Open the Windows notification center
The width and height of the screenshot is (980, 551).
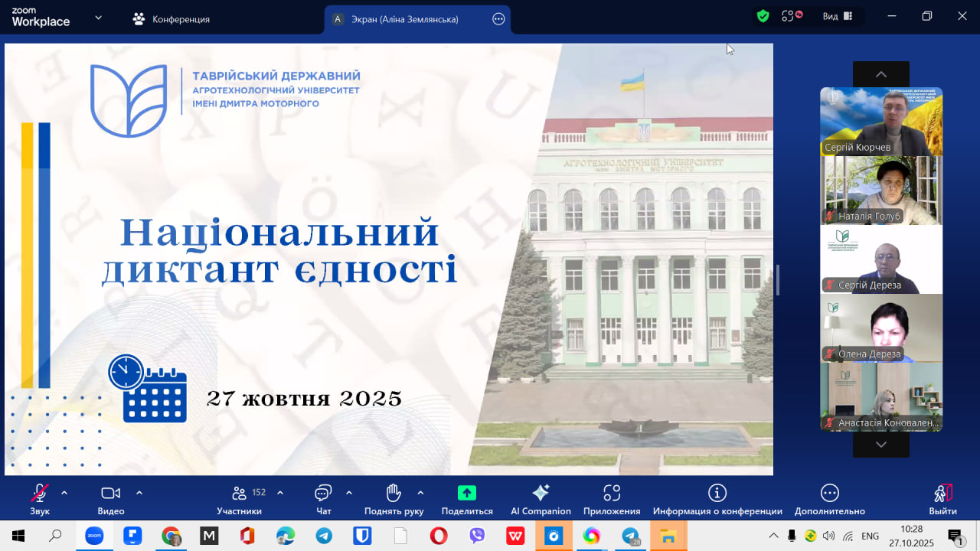click(955, 536)
